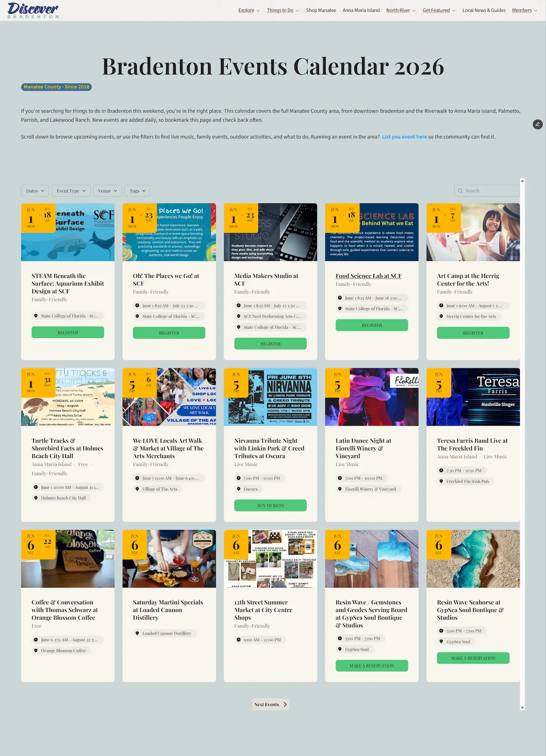Screen dimensions: 546x756
Task: Open the Tags filter dropdown
Action: pyautogui.click(x=137, y=191)
